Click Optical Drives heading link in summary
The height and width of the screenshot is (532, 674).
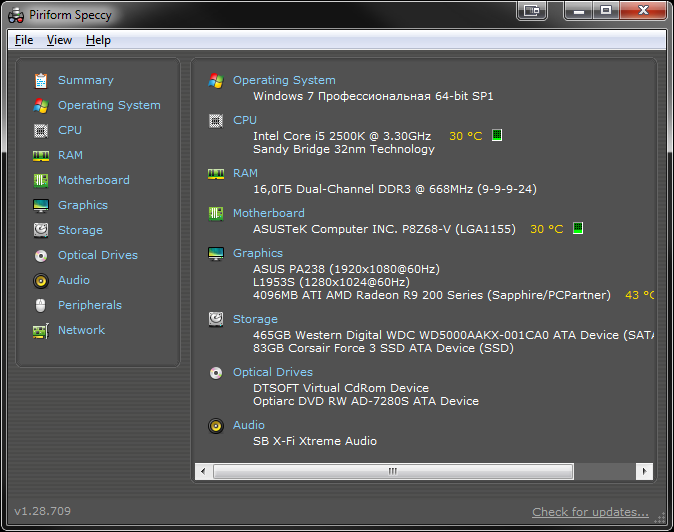tap(273, 372)
